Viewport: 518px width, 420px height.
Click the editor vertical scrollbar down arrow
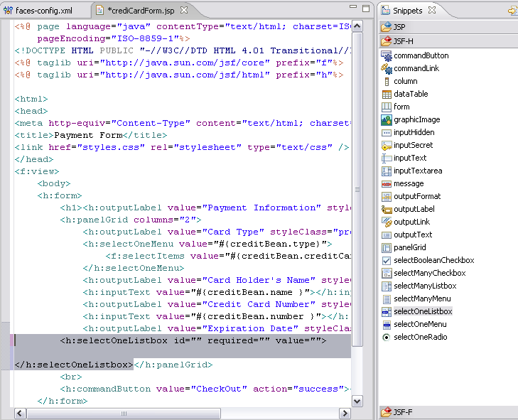[x=357, y=402]
